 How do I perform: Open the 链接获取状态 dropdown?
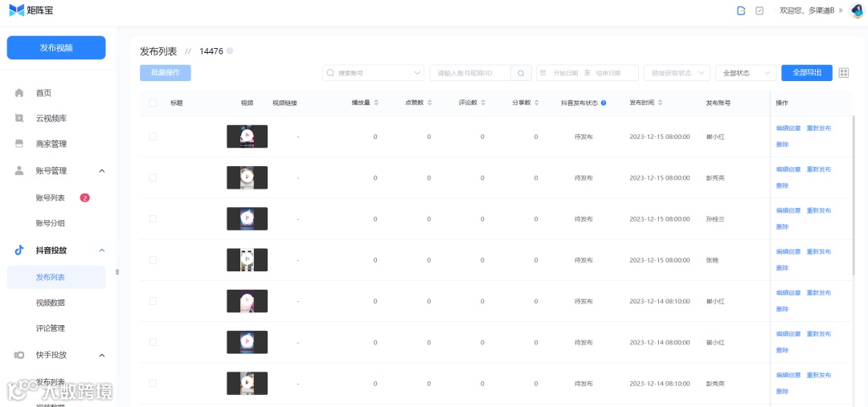(677, 73)
